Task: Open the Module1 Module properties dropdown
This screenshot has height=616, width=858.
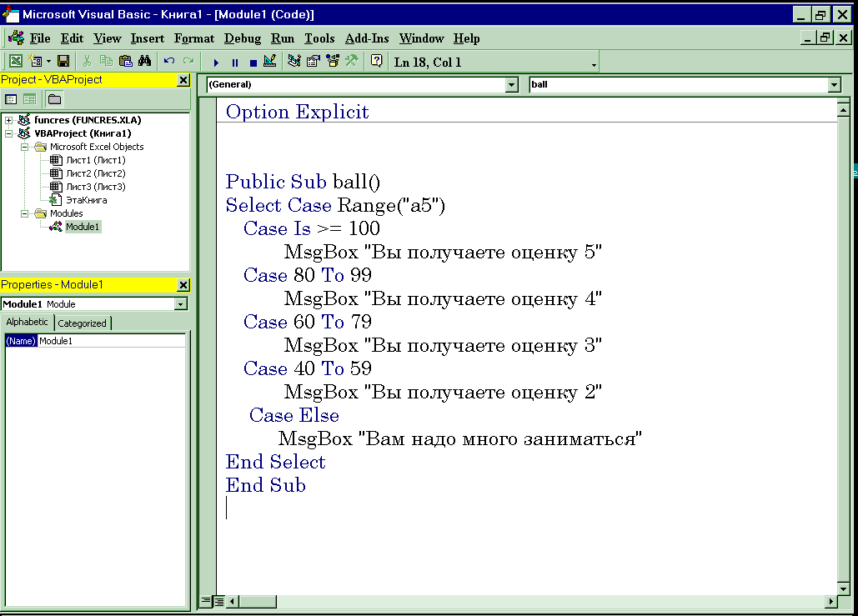Action: [x=181, y=304]
